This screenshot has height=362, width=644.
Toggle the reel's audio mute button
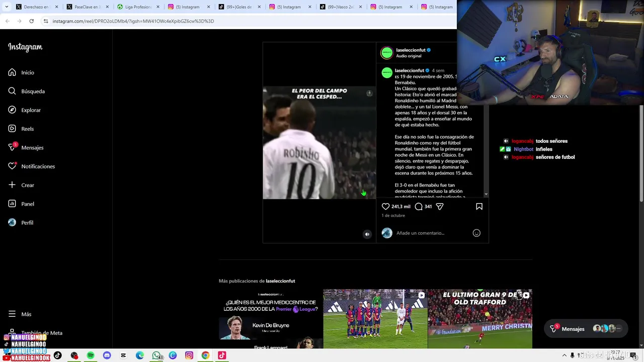(x=367, y=234)
